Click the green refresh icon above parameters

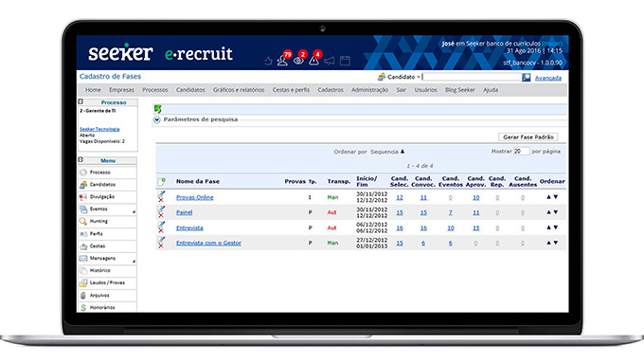pyautogui.click(x=158, y=109)
